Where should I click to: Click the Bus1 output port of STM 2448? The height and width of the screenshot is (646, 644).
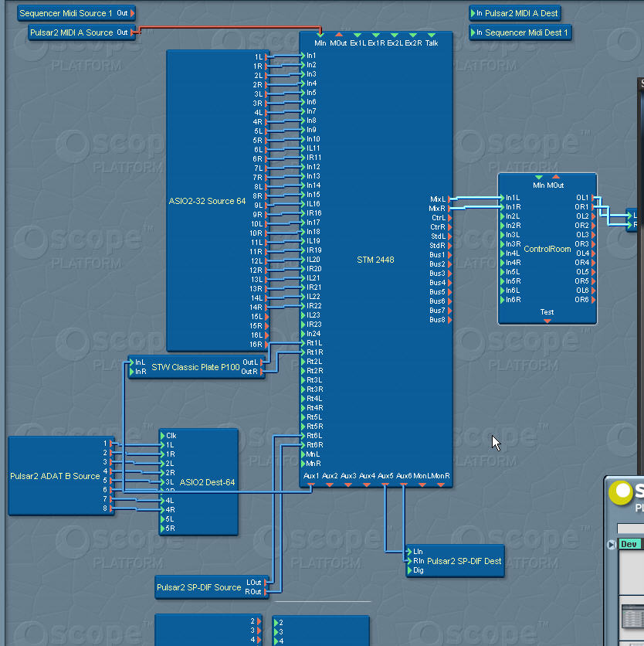pyautogui.click(x=449, y=254)
